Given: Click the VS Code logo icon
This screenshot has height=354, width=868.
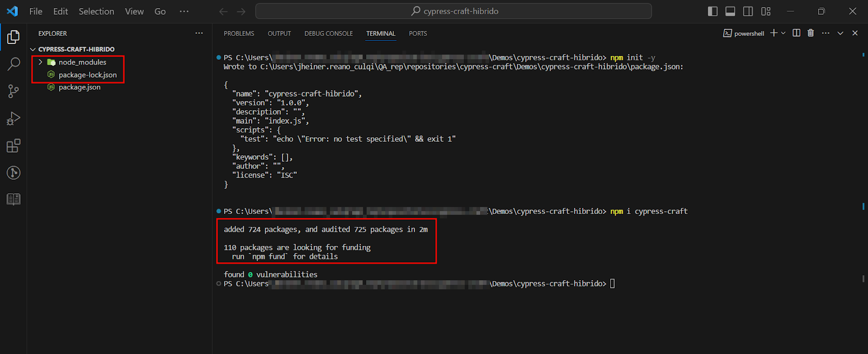Looking at the screenshot, I should pos(12,11).
